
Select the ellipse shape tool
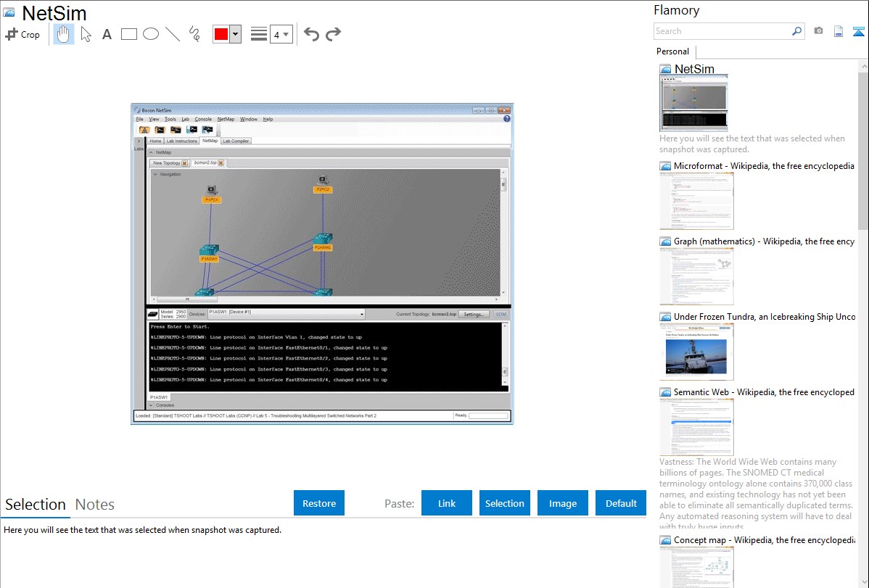click(x=151, y=34)
